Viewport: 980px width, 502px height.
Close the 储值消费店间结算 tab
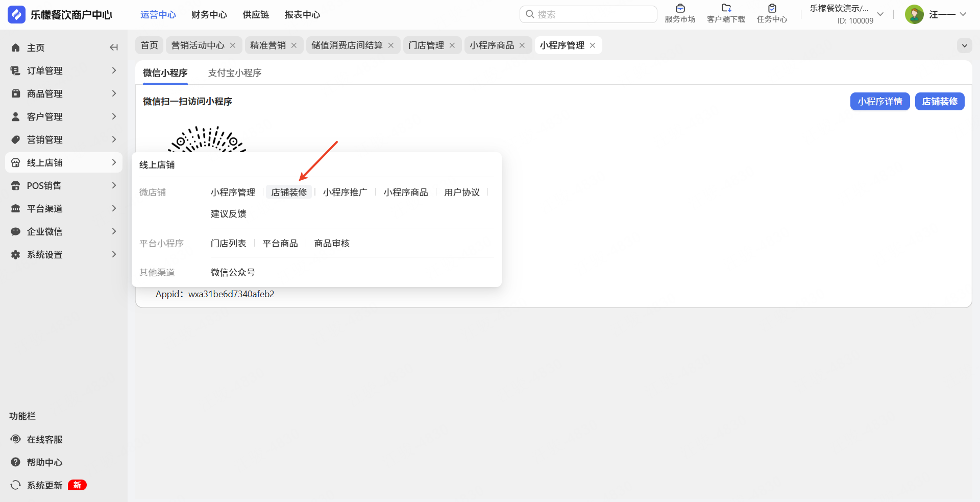click(391, 45)
